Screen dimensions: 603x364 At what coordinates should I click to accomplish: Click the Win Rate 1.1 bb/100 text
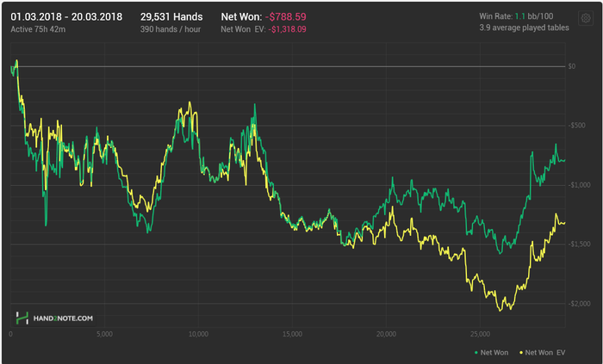(516, 16)
